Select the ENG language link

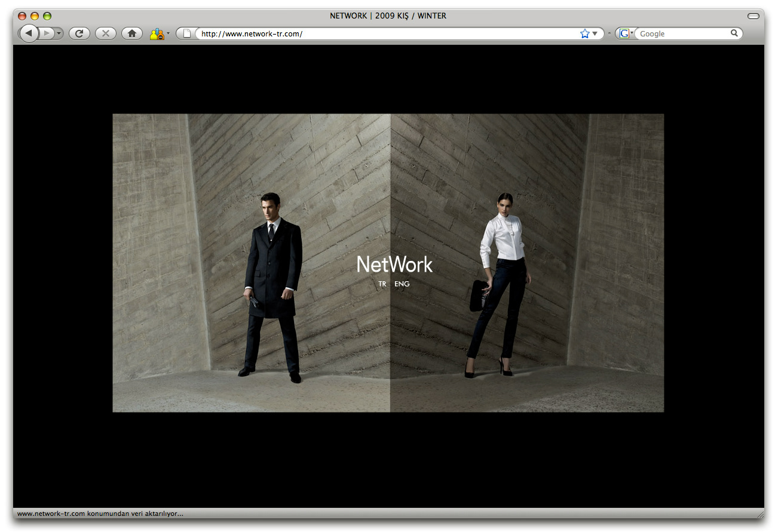pyautogui.click(x=402, y=284)
